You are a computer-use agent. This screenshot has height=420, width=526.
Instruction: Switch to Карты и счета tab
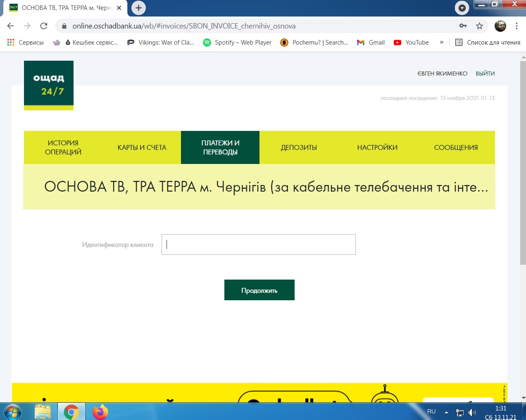pyautogui.click(x=142, y=147)
